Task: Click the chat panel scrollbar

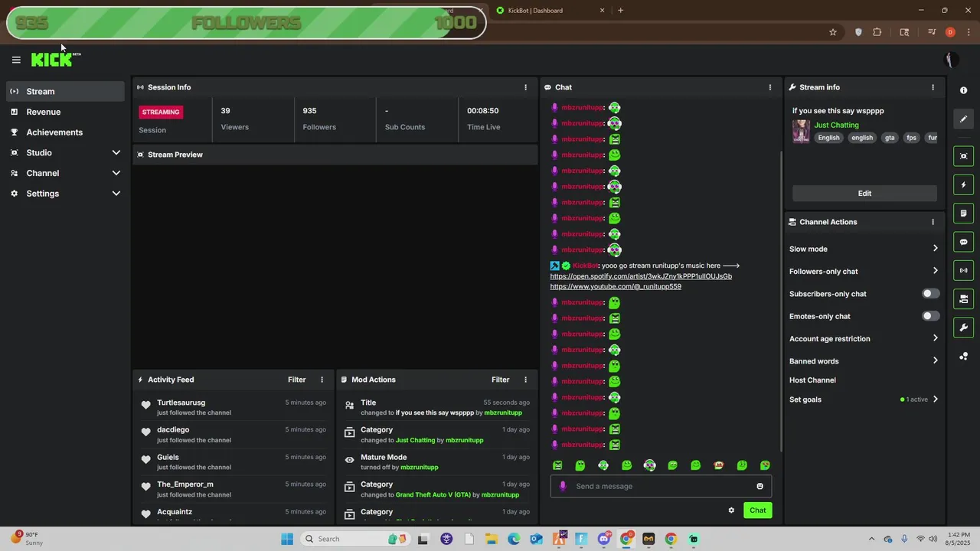Action: pyautogui.click(x=780, y=300)
